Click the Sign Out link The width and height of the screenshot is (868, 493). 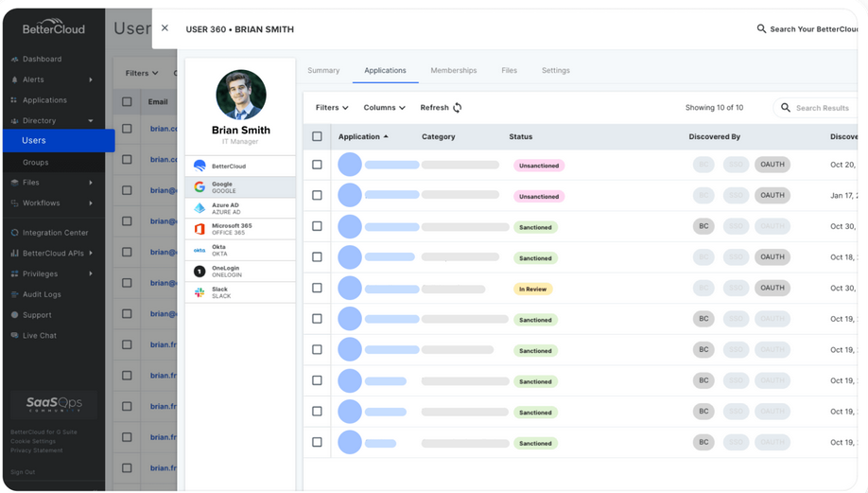point(23,472)
